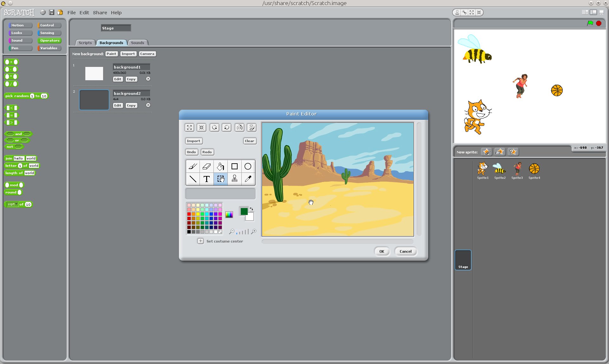Switch to small stage view
The height and width of the screenshot is (364, 609).
pos(585,12)
